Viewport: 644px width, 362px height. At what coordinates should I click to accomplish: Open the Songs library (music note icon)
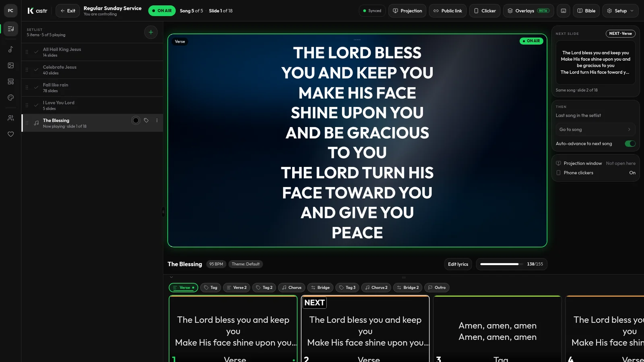coord(11,49)
